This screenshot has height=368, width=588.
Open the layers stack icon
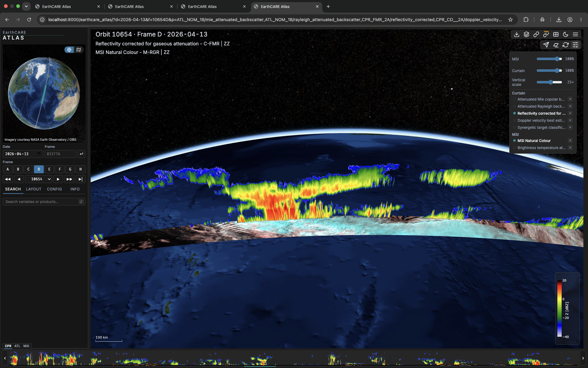[526, 34]
